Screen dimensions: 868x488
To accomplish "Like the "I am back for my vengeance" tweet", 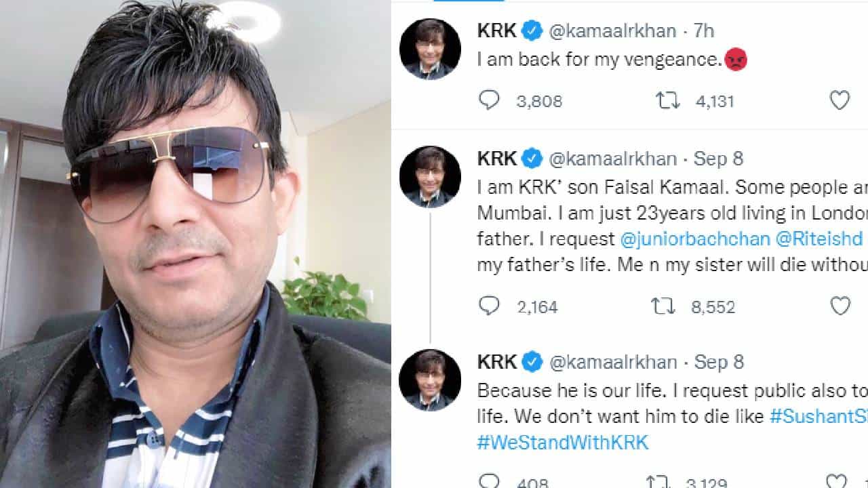I will pos(840,101).
